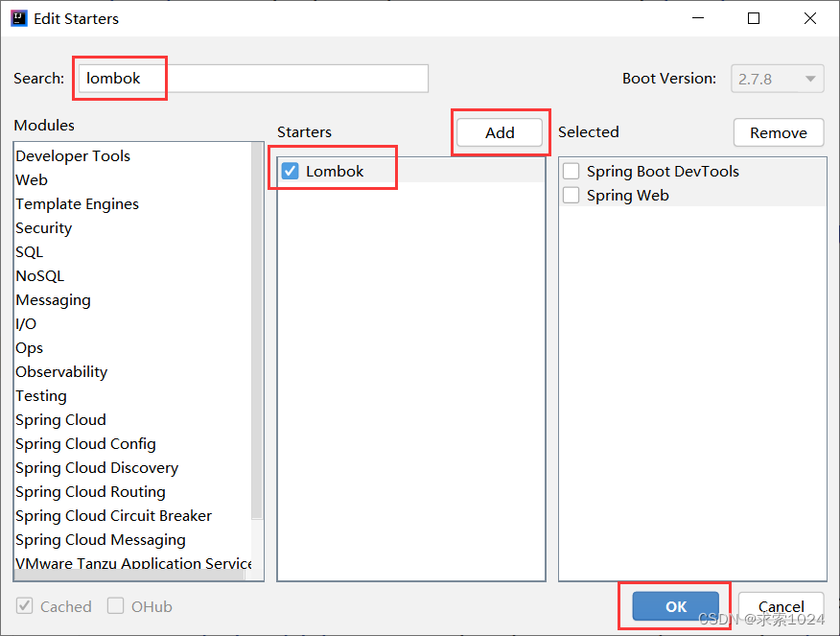This screenshot has height=636, width=840.
Task: Click the Modules list horizontal scrollbar
Action: click(129, 575)
